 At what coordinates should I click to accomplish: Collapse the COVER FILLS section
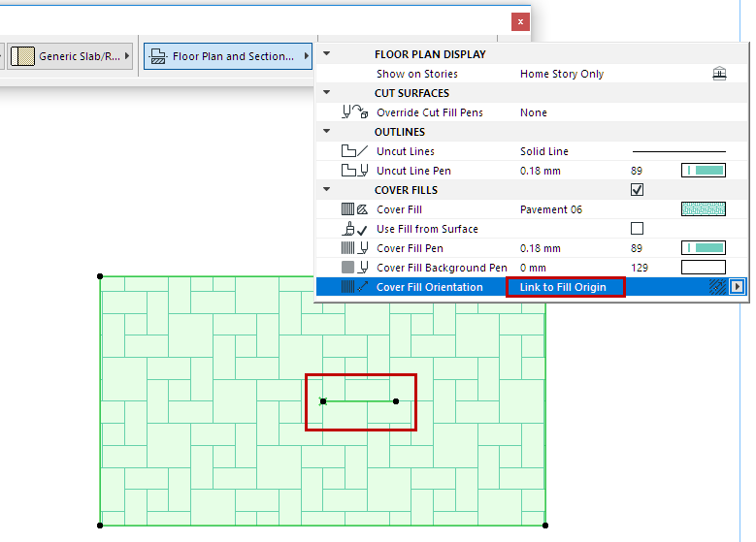327,189
